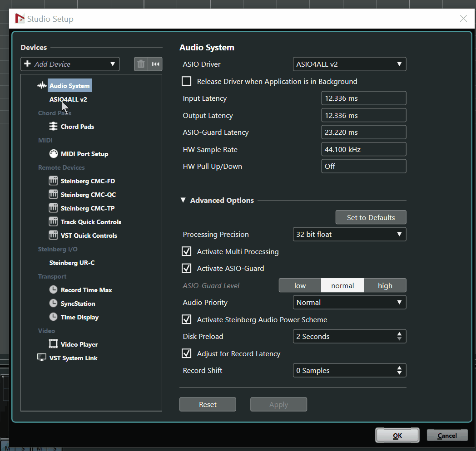Image resolution: width=476 pixels, height=451 pixels.
Task: Click the Apply button
Action: [278, 404]
